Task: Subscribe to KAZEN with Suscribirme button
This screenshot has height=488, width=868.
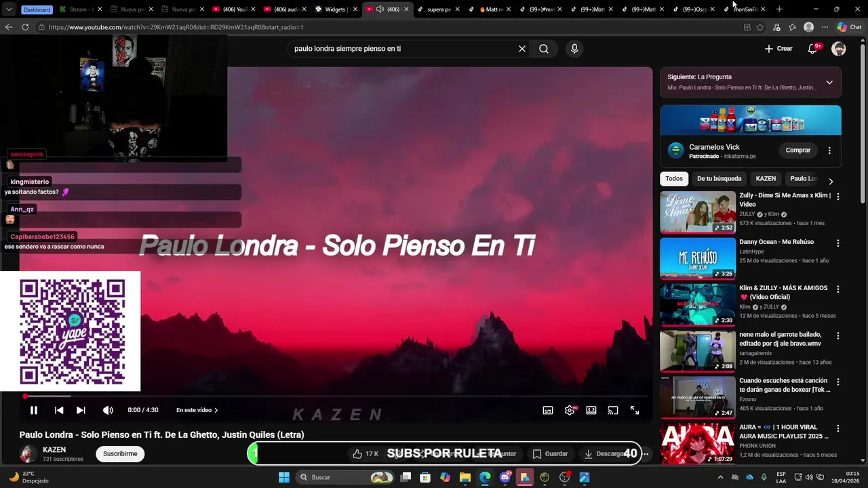Action: click(120, 454)
